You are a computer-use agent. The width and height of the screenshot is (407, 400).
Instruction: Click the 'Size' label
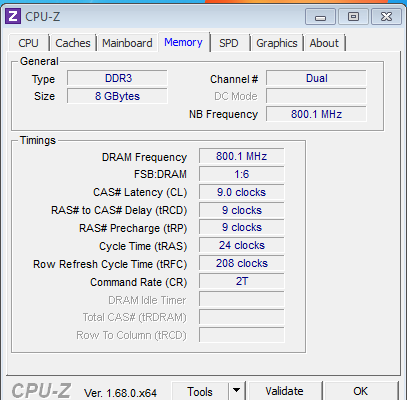pos(44,96)
